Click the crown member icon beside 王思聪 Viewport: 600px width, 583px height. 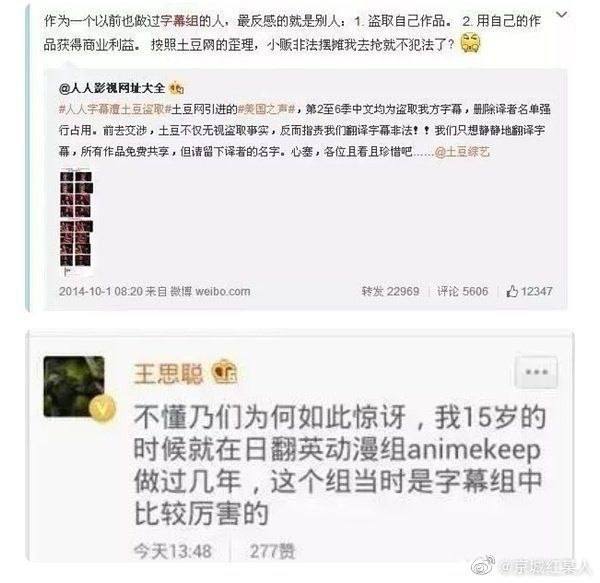pos(225,372)
